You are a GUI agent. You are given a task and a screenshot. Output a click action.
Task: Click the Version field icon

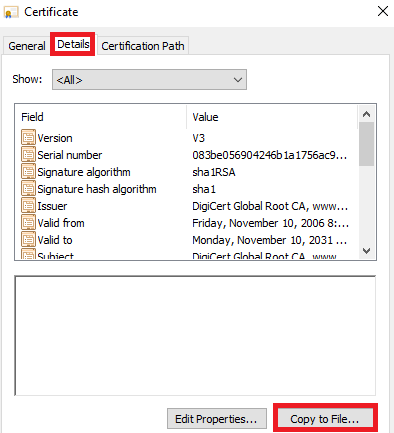pos(28,137)
